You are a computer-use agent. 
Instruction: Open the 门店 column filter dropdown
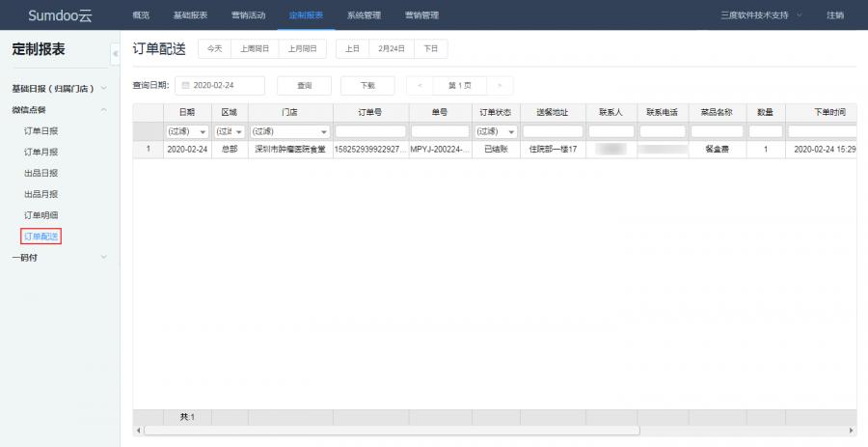pyautogui.click(x=324, y=131)
